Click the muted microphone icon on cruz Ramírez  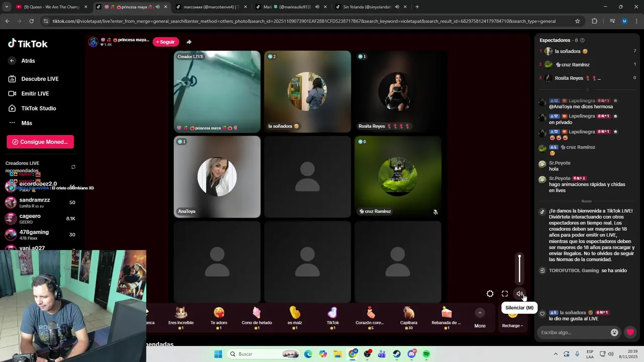(435, 212)
